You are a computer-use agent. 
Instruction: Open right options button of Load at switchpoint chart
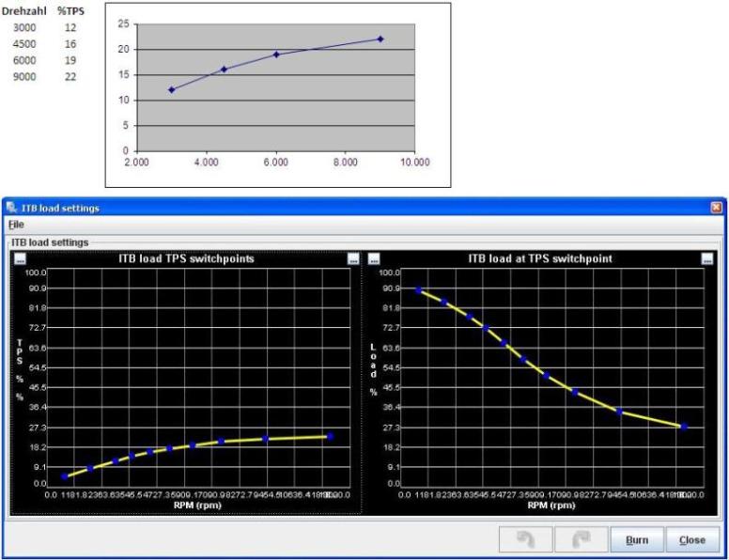(707, 258)
